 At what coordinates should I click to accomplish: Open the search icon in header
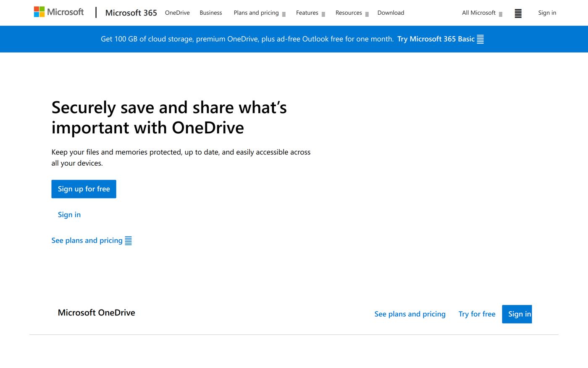518,13
